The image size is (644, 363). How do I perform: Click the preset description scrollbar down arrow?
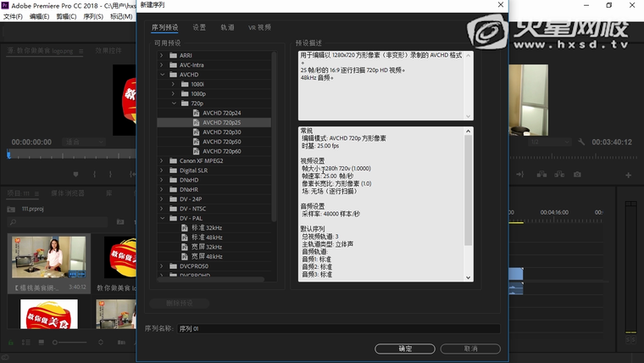click(x=469, y=117)
